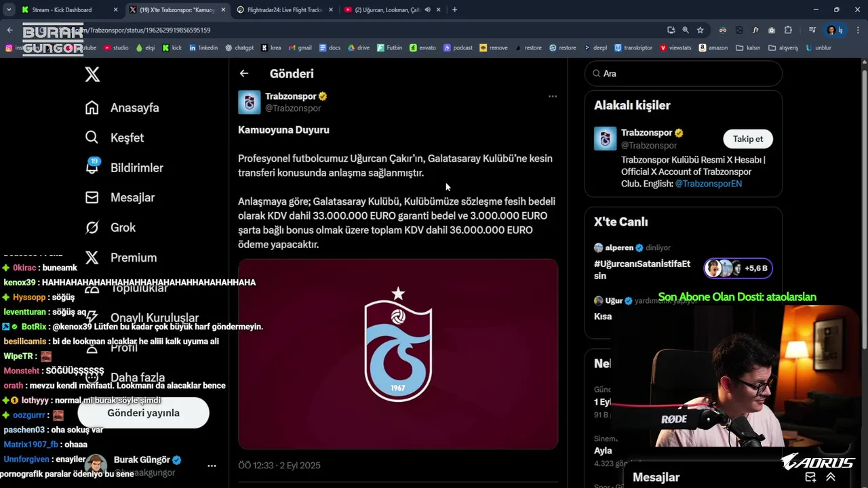868x488 pixels.
Task: Open the studio bookmark
Action: (116, 48)
